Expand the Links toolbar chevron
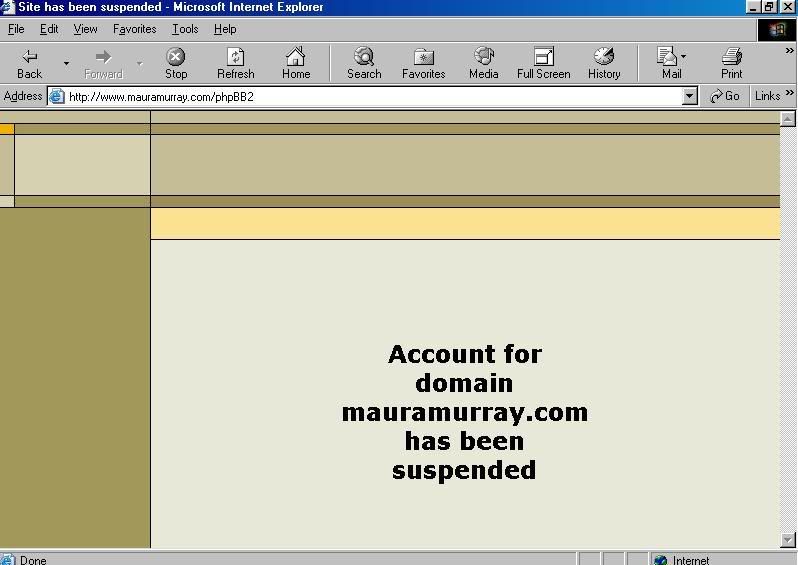This screenshot has height=565, width=798. pos(789,96)
